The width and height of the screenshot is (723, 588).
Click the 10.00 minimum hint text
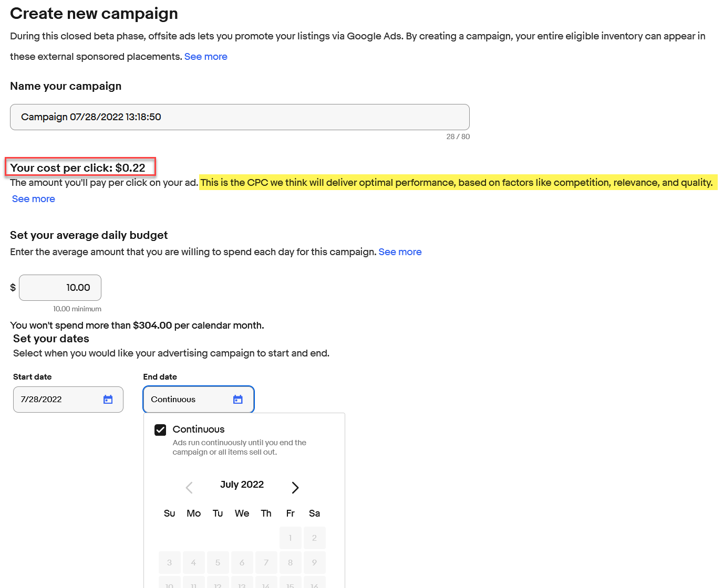[77, 309]
